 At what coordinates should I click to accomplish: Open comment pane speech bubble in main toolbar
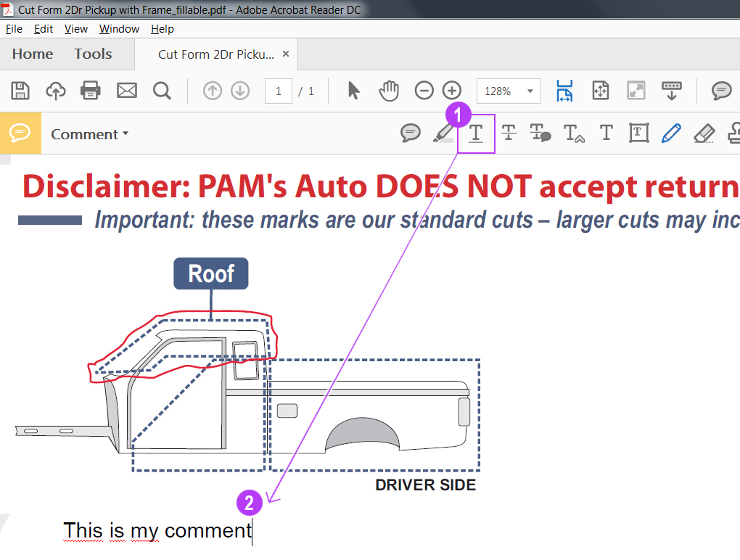pos(721,91)
